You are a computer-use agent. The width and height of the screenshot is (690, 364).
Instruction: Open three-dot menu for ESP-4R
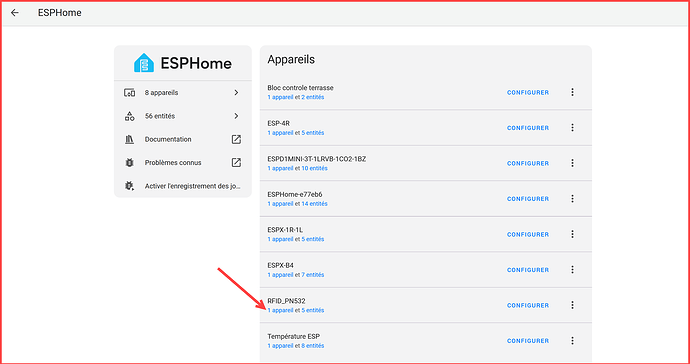(573, 128)
